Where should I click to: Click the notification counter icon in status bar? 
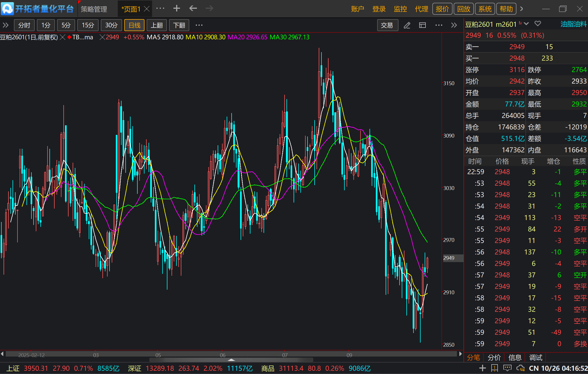495,368
